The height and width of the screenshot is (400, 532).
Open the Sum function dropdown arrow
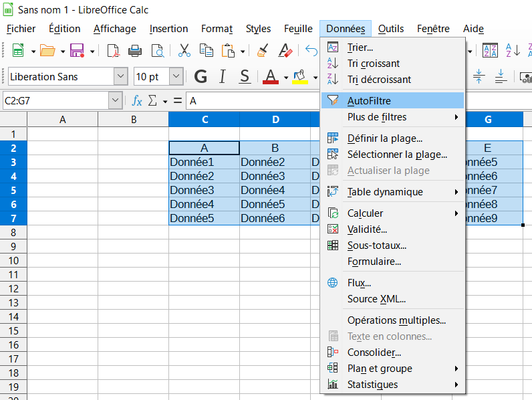pyautogui.click(x=165, y=102)
